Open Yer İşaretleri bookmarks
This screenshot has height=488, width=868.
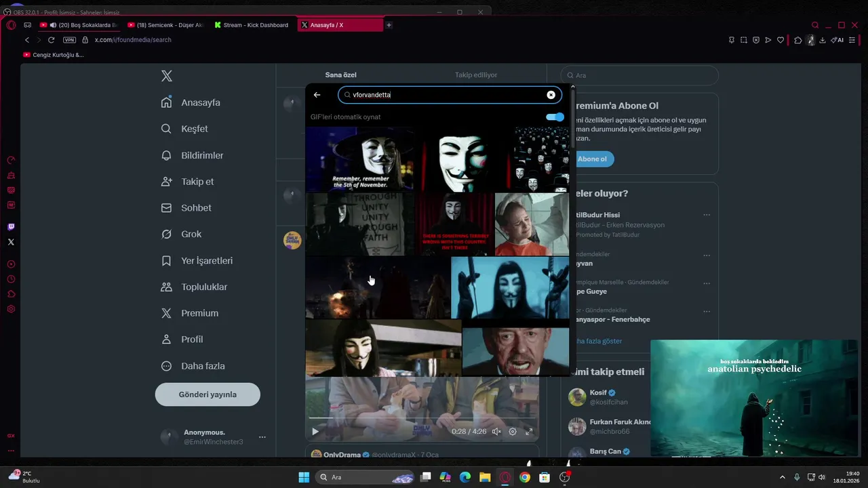click(x=197, y=260)
